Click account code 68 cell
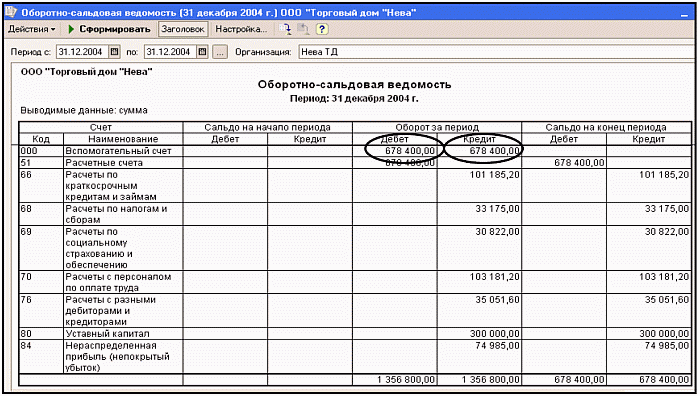 point(42,214)
